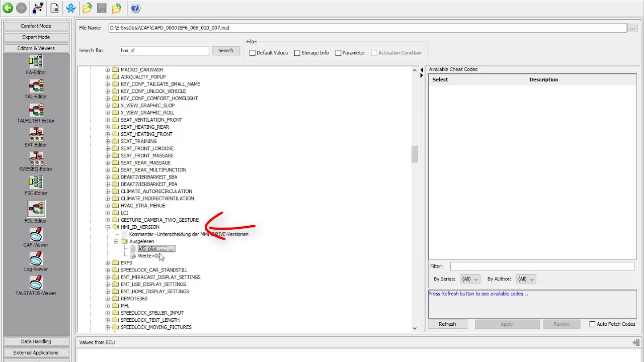Click the floppy disk save toolbar icon
Image resolution: width=644 pixels, height=362 pixels.
coord(102,8)
